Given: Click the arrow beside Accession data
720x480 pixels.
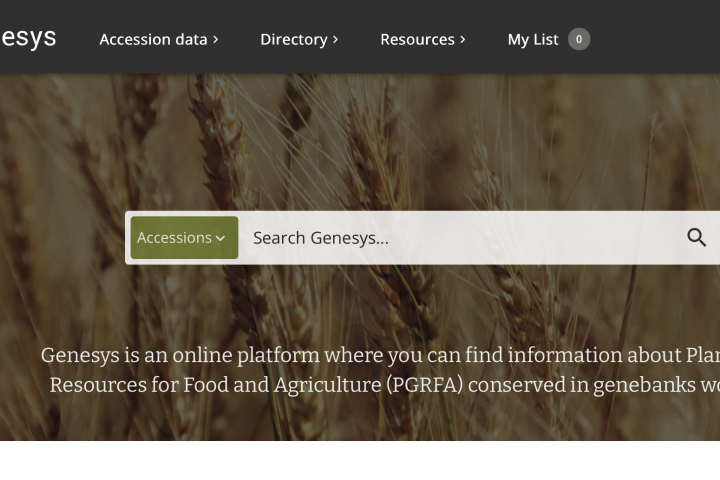Looking at the screenshot, I should coord(215,39).
